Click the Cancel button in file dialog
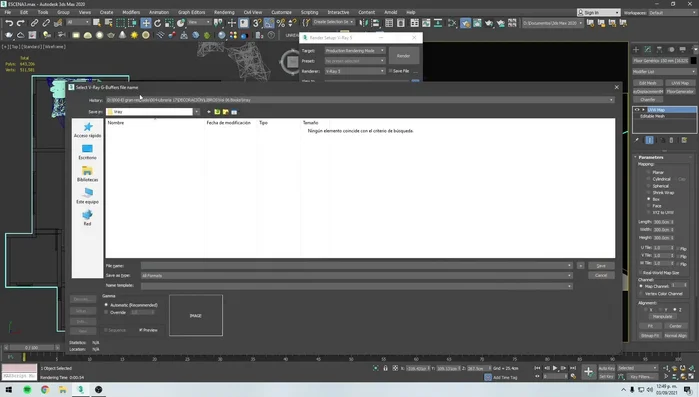 coord(601,275)
